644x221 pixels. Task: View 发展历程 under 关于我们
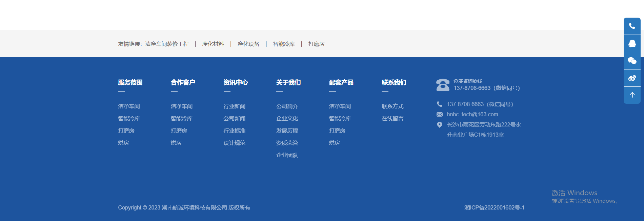coord(287,131)
